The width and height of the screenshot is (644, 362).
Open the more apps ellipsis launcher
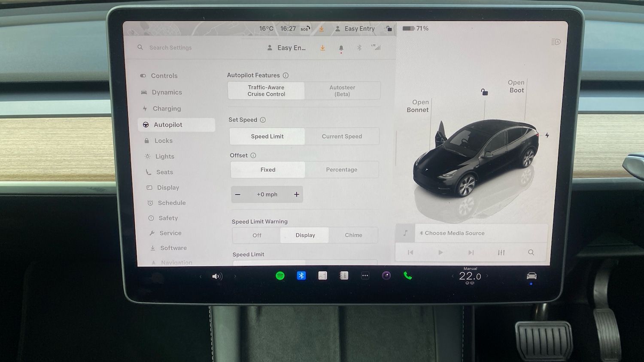365,276
